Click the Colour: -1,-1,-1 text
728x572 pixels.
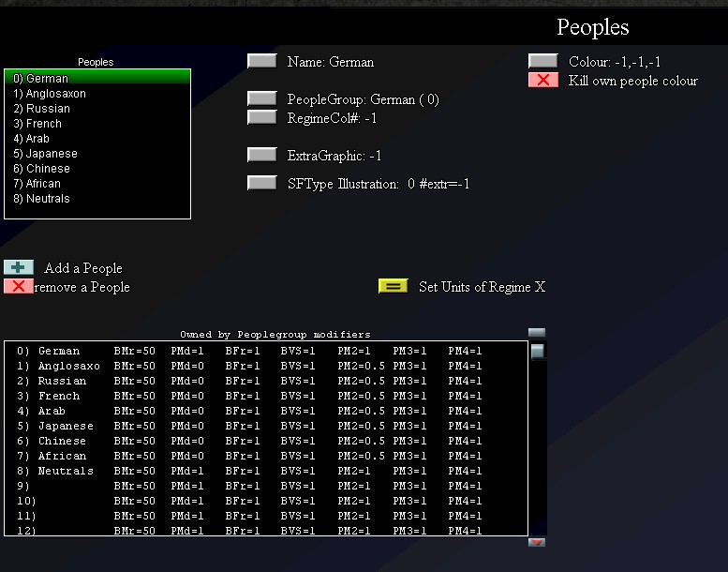(615, 62)
